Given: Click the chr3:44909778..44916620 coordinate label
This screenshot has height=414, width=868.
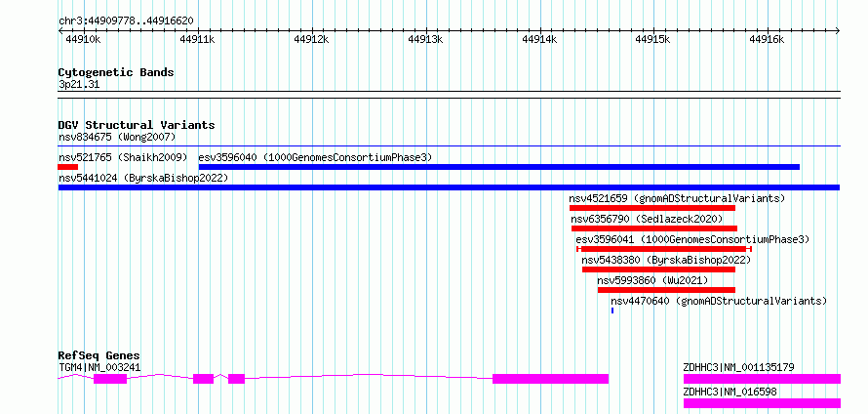Looking at the screenshot, I should [x=126, y=21].
